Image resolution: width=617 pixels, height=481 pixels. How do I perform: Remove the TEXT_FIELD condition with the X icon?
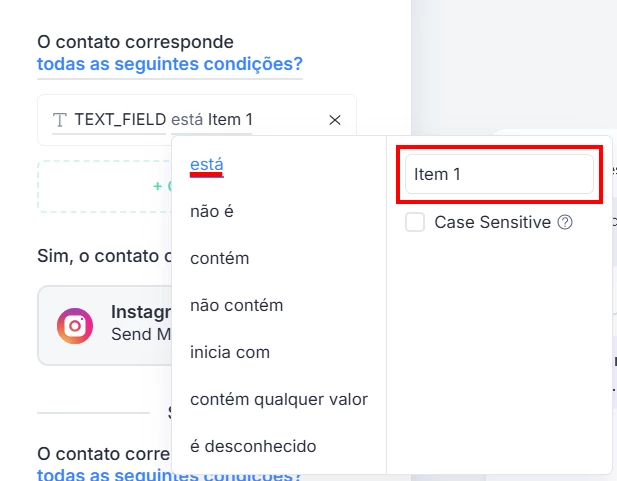tap(335, 120)
